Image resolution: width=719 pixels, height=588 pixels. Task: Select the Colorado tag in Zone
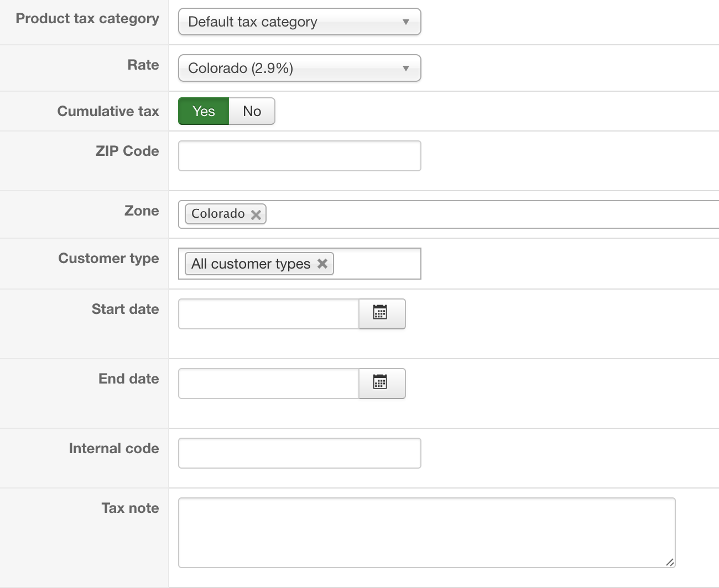(x=218, y=214)
